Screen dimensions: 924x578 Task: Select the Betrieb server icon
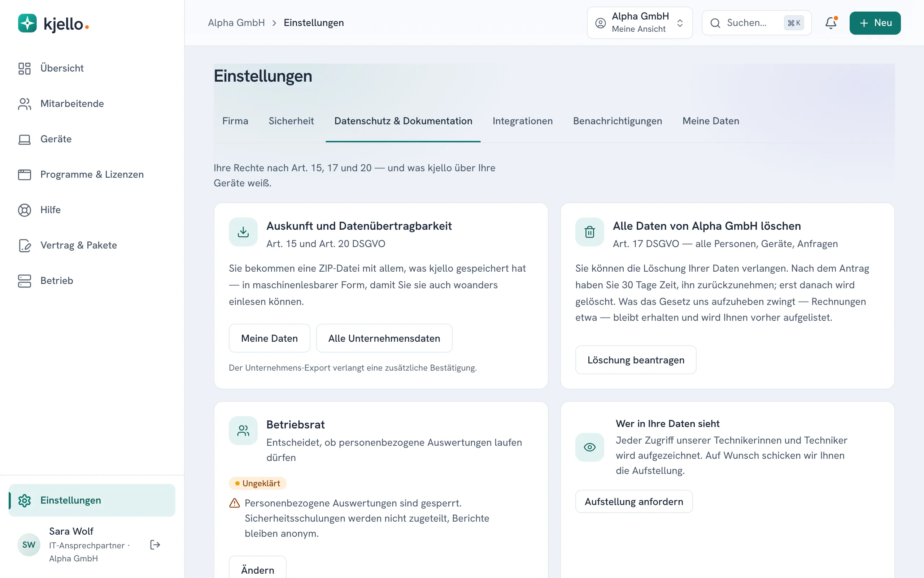25,281
